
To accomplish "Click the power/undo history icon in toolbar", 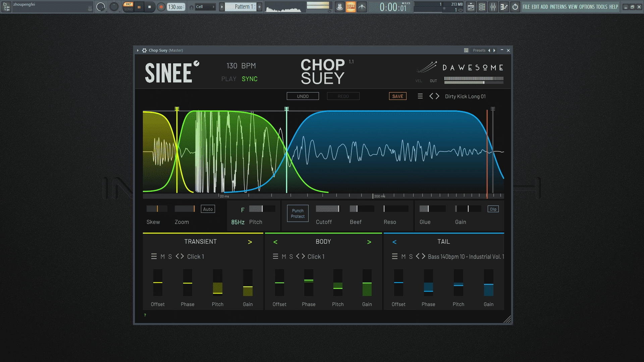I will coord(515,7).
